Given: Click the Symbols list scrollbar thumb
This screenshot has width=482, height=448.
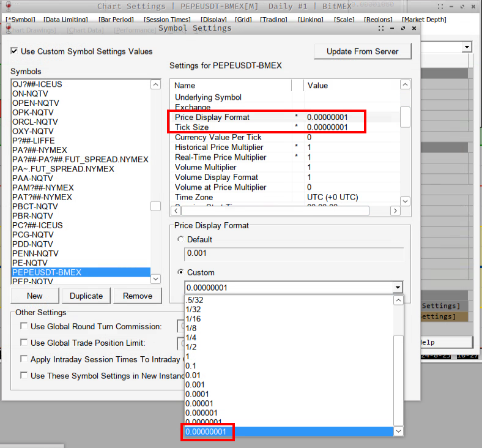Looking at the screenshot, I should pyautogui.click(x=155, y=206).
